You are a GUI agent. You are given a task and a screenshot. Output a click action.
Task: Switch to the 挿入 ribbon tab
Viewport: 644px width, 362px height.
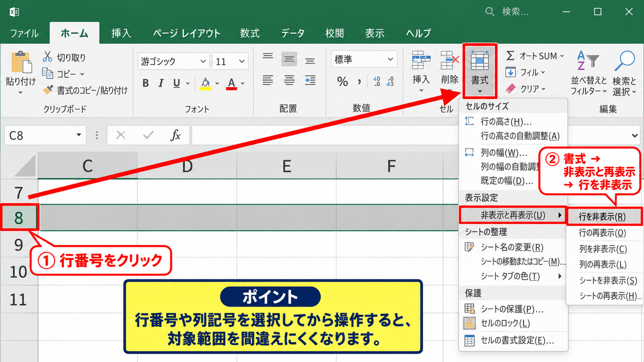[121, 33]
